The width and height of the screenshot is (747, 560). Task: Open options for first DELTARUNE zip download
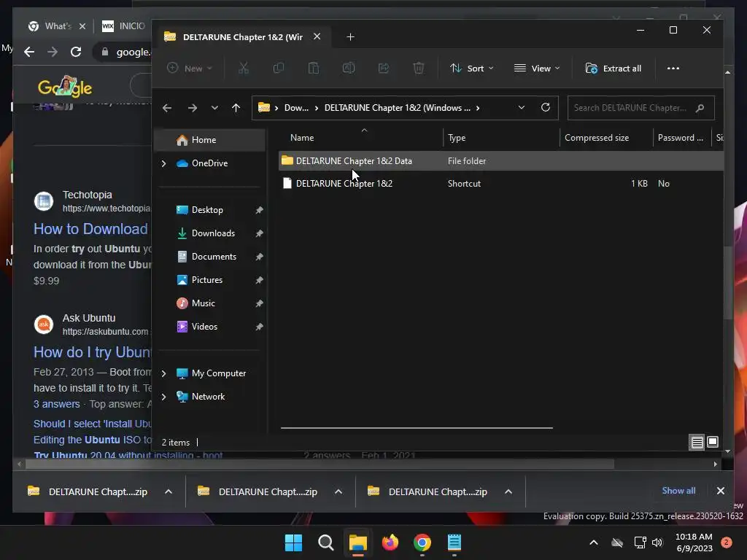click(x=169, y=491)
